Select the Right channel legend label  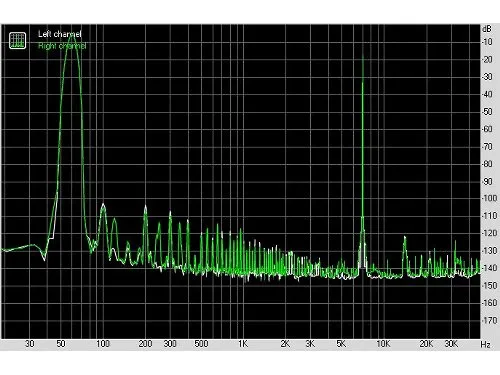(x=62, y=46)
